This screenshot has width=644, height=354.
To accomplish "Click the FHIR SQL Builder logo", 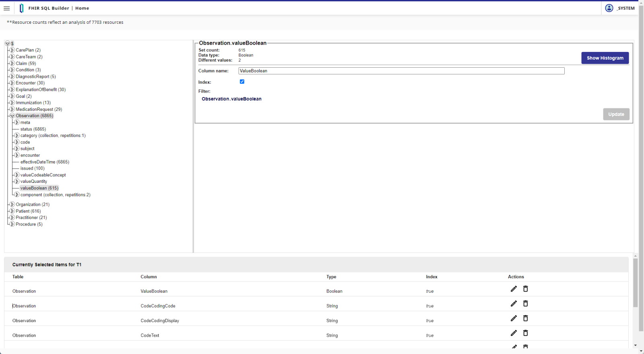I will click(x=21, y=8).
